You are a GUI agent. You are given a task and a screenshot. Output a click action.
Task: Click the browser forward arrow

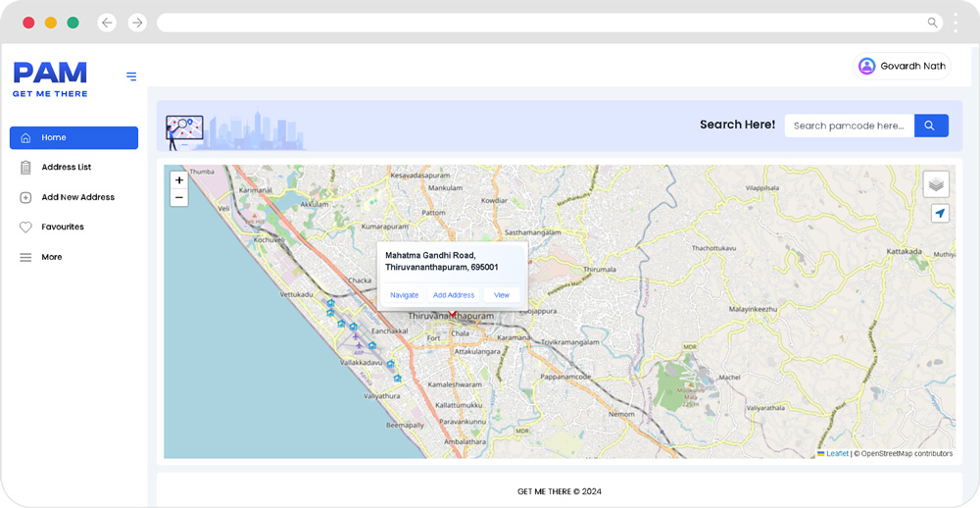click(x=137, y=23)
